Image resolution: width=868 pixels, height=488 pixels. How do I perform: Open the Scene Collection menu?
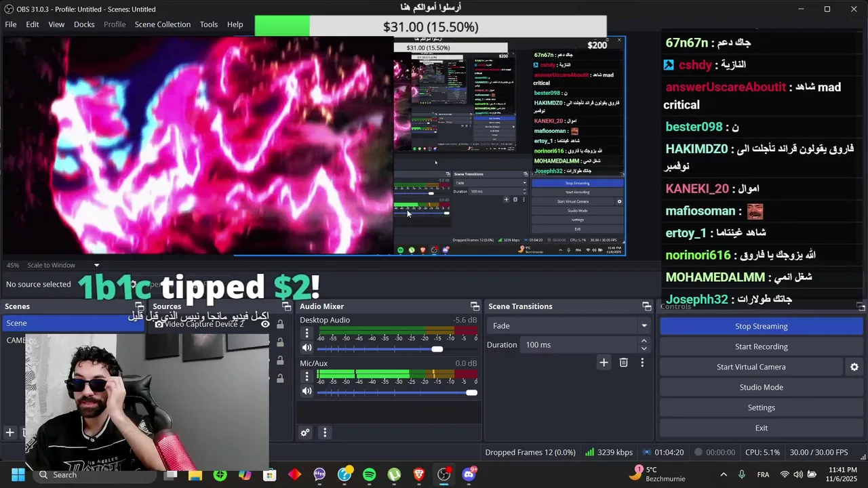tap(163, 24)
